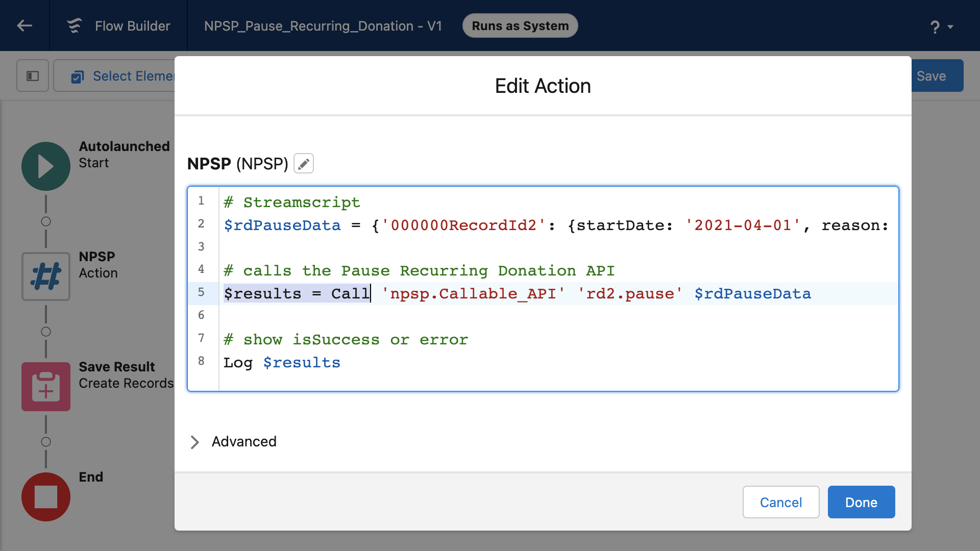Click the Runs as System badge
Image resolution: width=980 pixels, height=551 pixels.
tap(520, 26)
